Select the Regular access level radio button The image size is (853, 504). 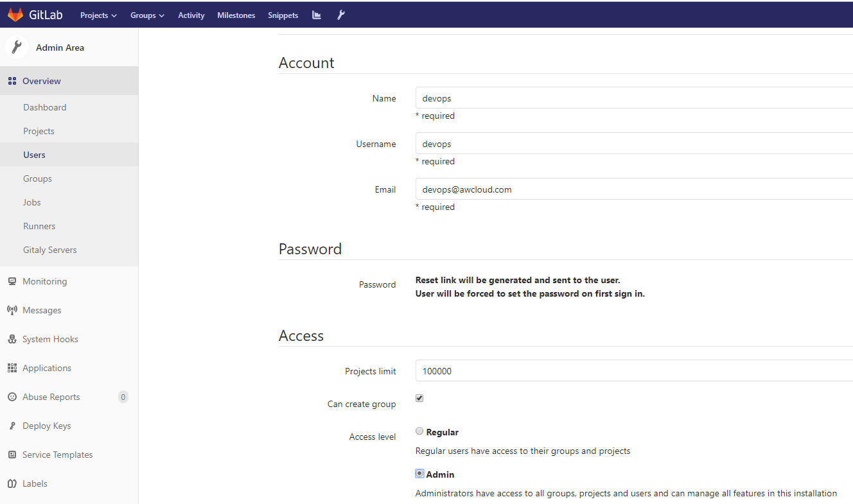tap(419, 431)
